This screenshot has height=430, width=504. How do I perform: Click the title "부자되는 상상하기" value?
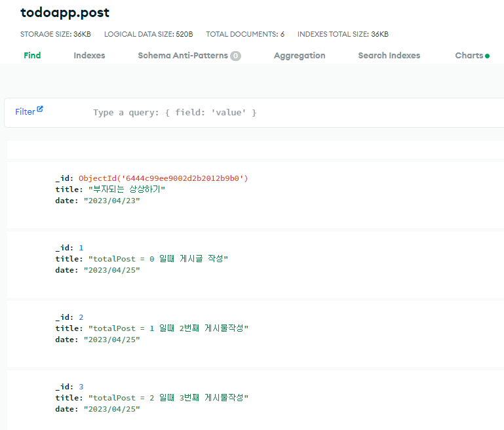126,189
